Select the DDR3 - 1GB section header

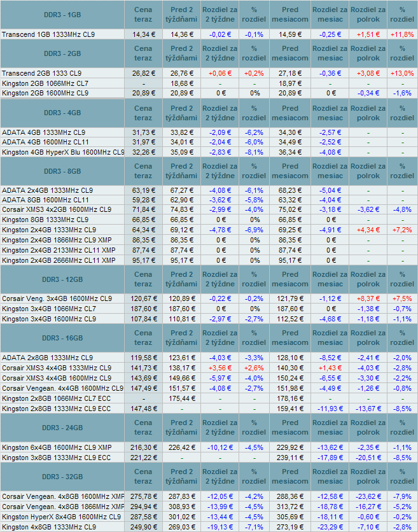62,15
